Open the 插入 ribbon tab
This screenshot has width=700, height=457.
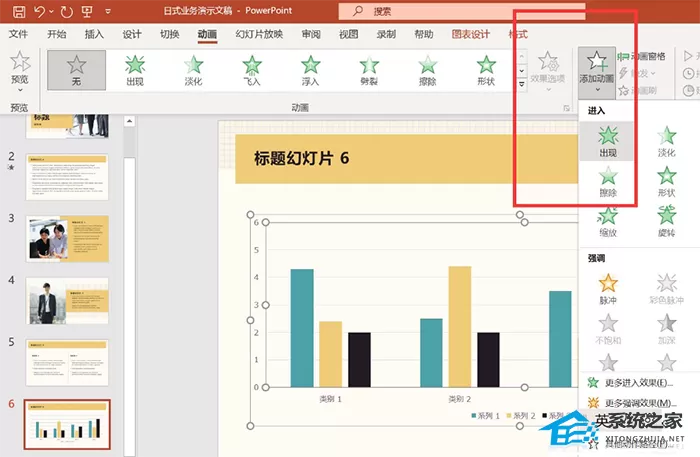point(94,34)
